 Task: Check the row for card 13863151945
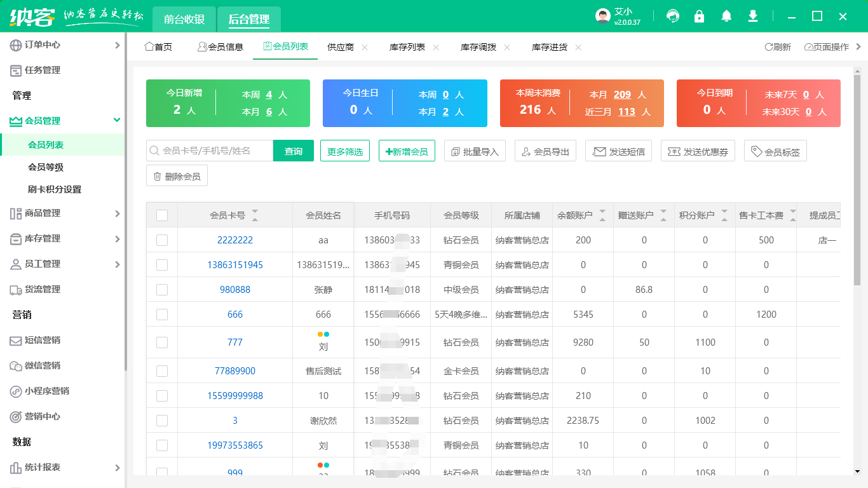point(162,265)
